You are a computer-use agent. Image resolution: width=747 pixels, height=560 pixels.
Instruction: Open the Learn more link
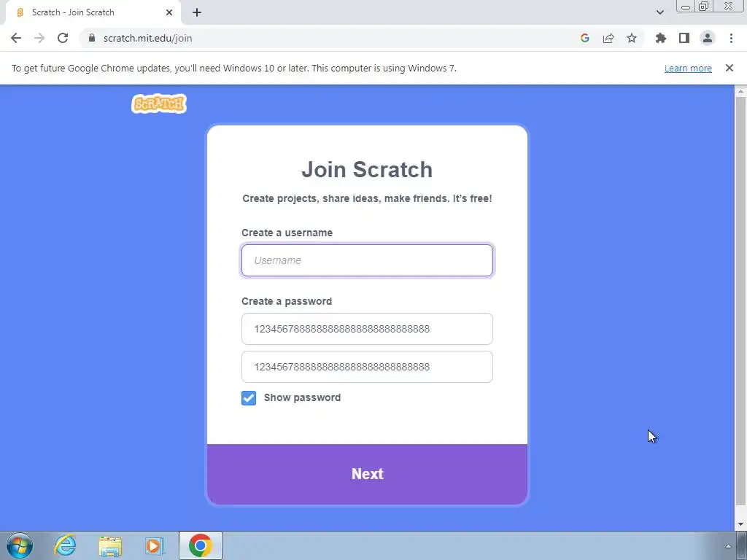[688, 68]
